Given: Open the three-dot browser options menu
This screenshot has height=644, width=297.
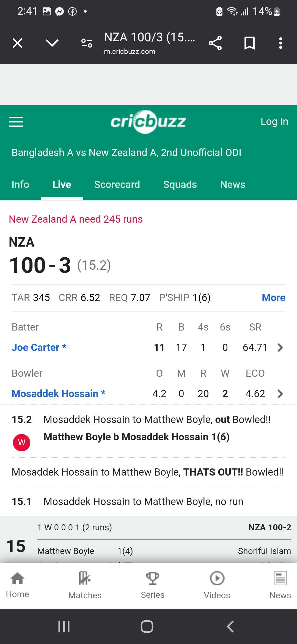Looking at the screenshot, I should click(280, 43).
